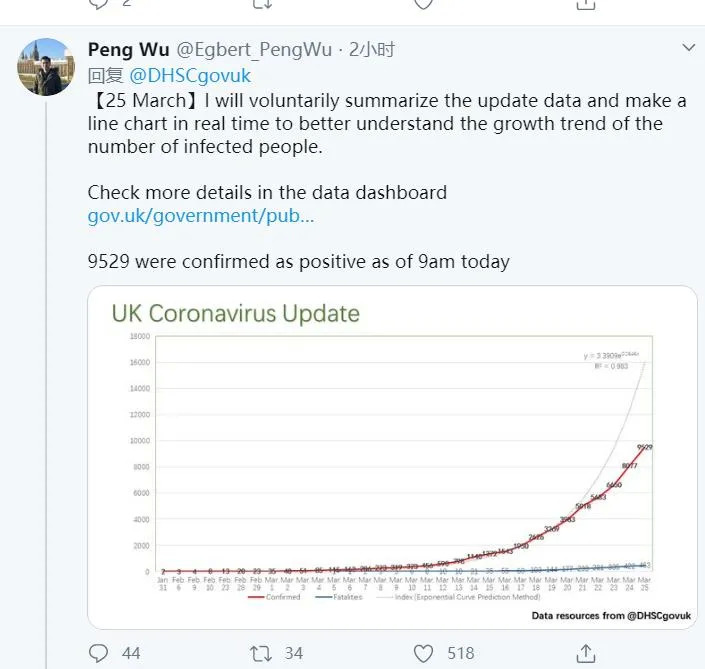Open the tweet options chevron menu
Viewport: 705px width, 669px height.
click(x=688, y=48)
